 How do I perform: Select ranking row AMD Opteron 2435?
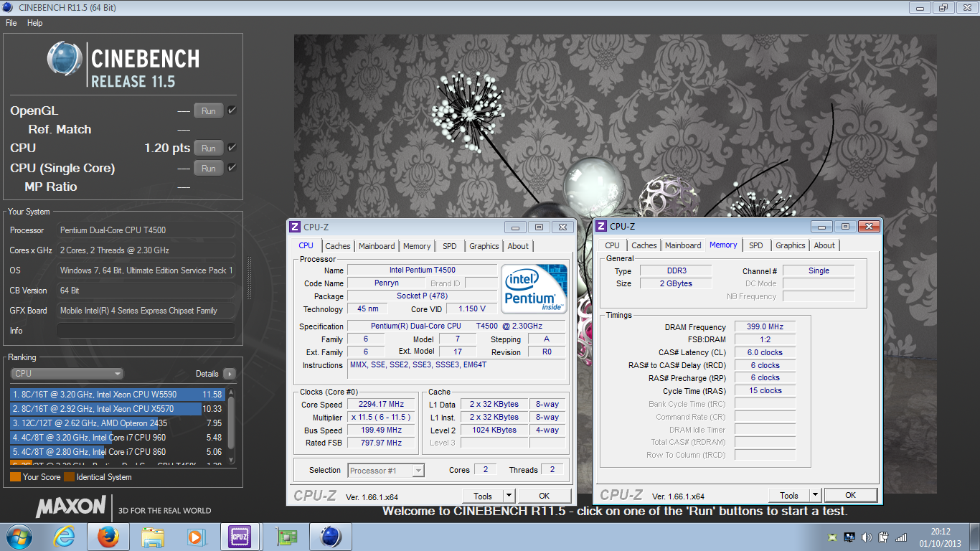118,423
